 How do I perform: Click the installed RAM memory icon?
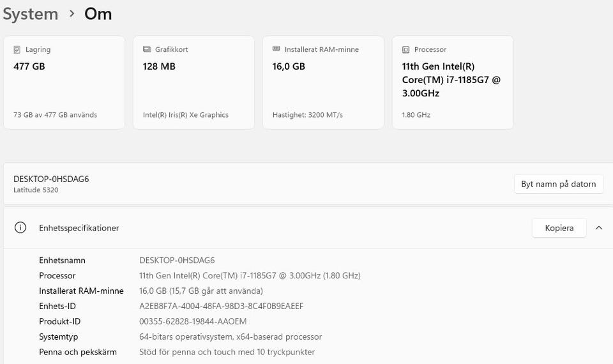(x=276, y=49)
